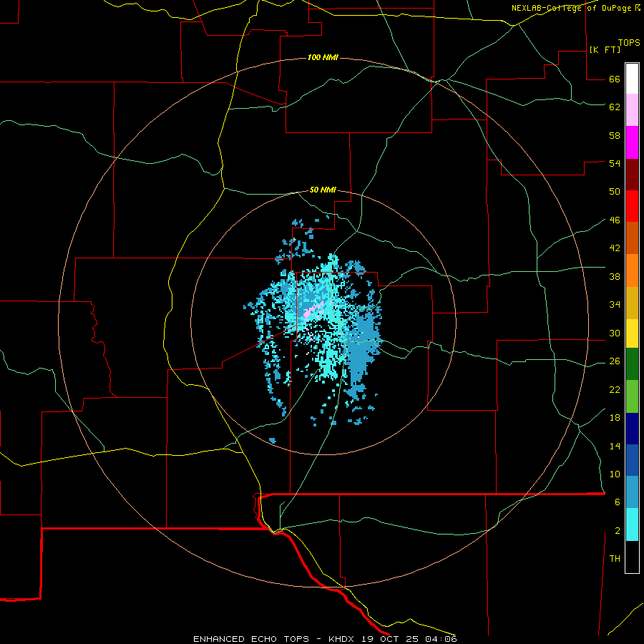Image resolution: width=644 pixels, height=644 pixels.
Task: Click the '2' scale value
Action: (x=618, y=530)
